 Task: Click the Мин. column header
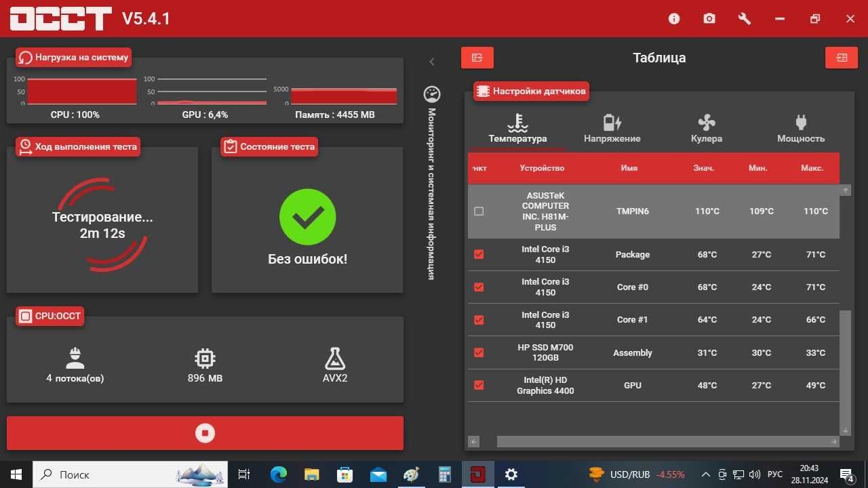coord(758,168)
